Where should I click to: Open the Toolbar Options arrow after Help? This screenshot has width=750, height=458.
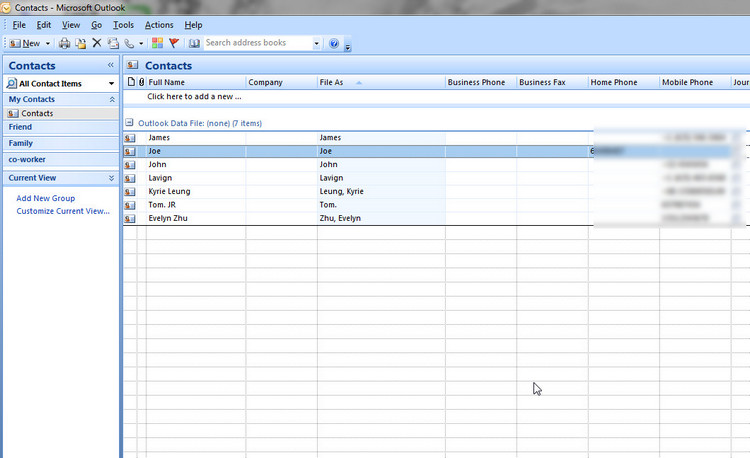tap(348, 46)
